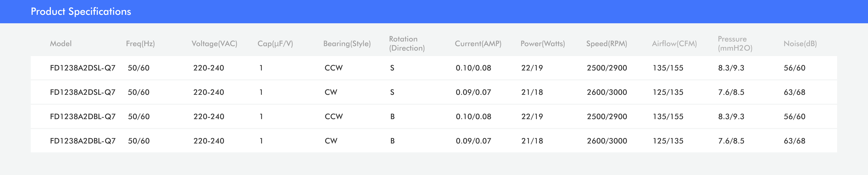The image size is (868, 175).
Task: Click the Noise(dB) column header
Action: 800,44
